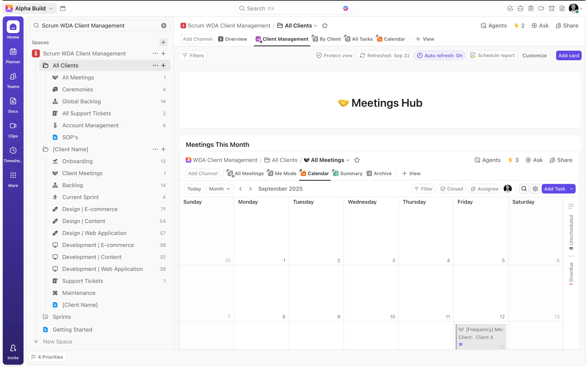
Task: Expand the Alpha Build workspace dropdown
Action: pos(51,8)
